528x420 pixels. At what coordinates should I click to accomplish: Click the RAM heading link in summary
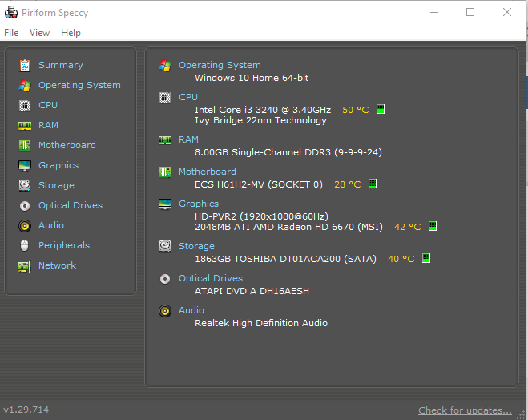pos(188,139)
